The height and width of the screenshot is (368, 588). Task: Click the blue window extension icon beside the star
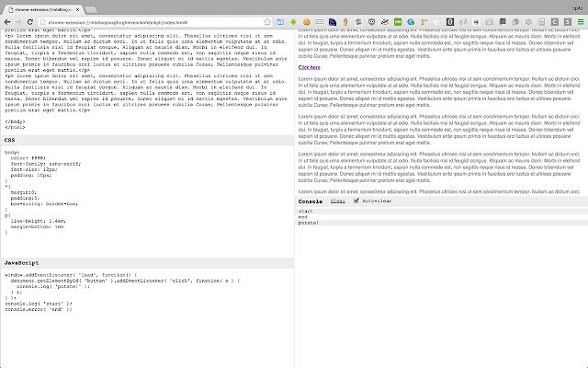(280, 22)
